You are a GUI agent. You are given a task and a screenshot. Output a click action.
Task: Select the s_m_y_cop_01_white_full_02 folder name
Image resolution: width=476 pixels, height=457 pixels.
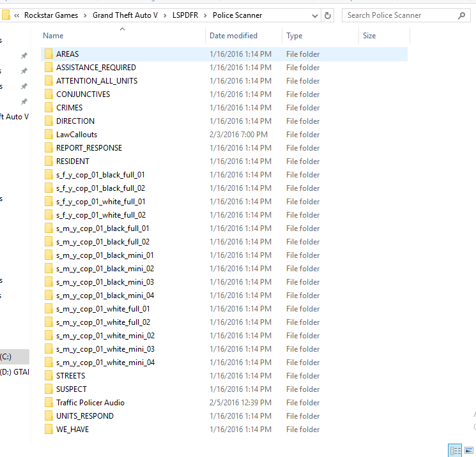(104, 322)
